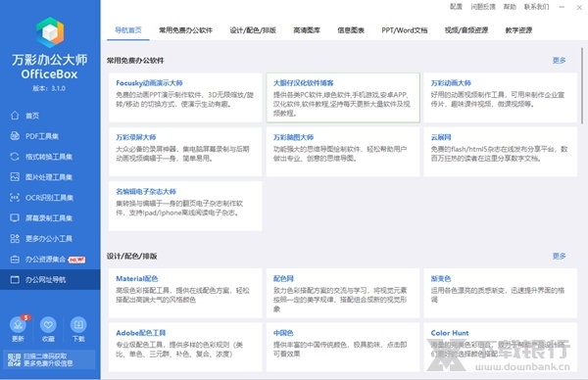Open the Adobe配色工具 link

tap(140, 333)
